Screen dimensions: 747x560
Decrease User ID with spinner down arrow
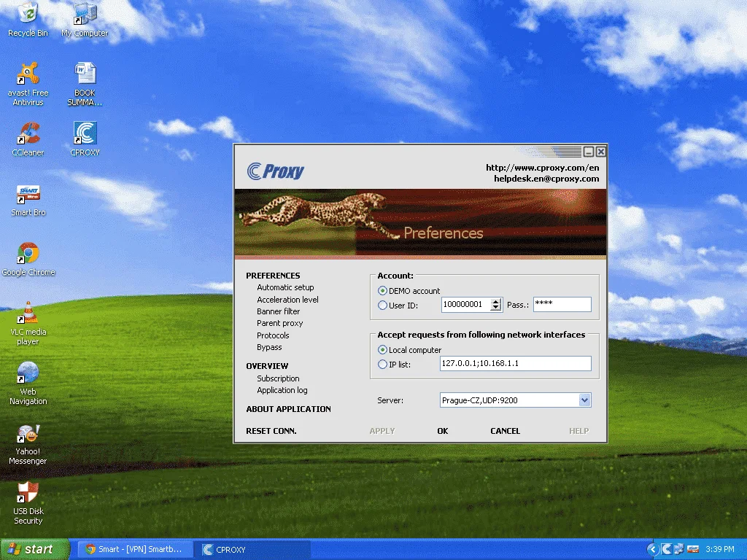(496, 308)
